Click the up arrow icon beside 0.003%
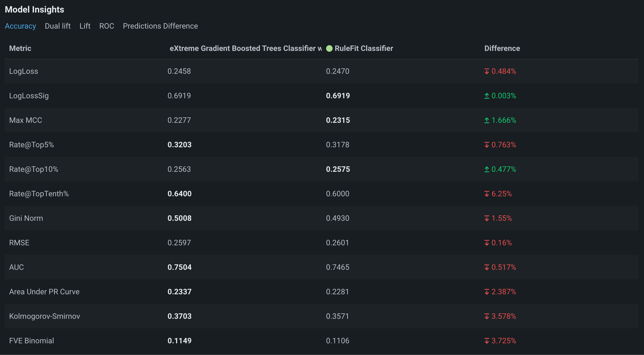 pos(487,96)
